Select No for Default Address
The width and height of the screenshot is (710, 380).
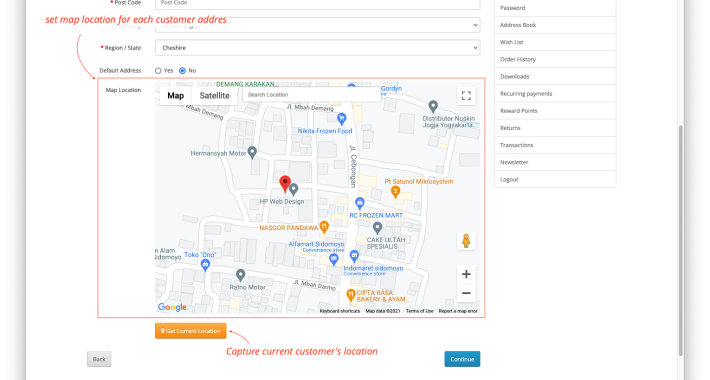(182, 71)
